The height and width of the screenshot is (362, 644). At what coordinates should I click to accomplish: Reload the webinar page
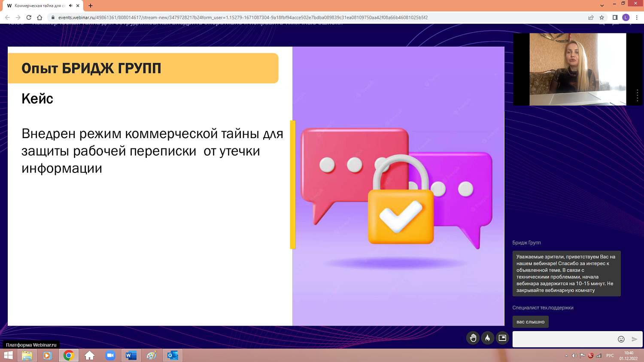coord(29,18)
